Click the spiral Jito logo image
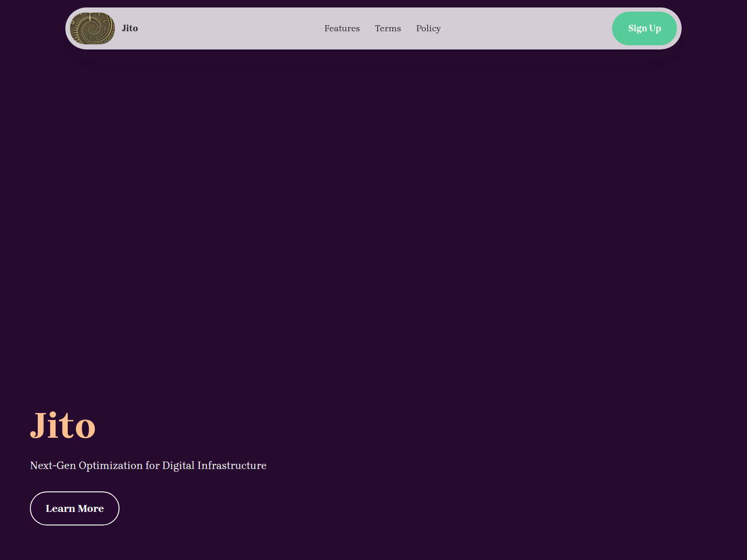Image resolution: width=747 pixels, height=560 pixels. coord(92,28)
